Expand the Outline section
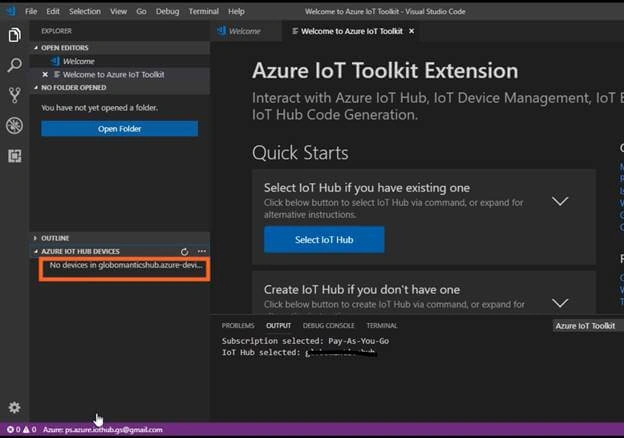This screenshot has width=624, height=438. pyautogui.click(x=120, y=238)
